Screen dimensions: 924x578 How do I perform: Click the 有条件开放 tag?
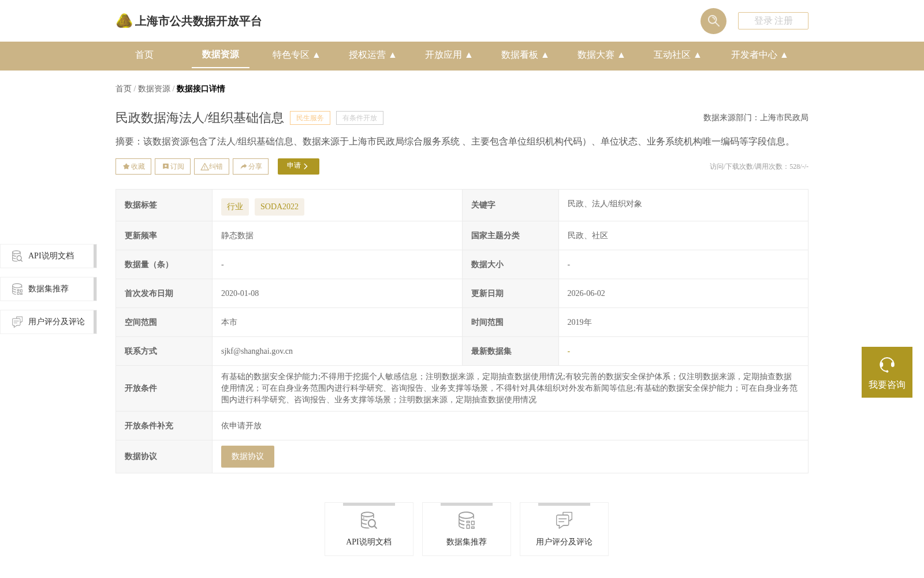[360, 118]
